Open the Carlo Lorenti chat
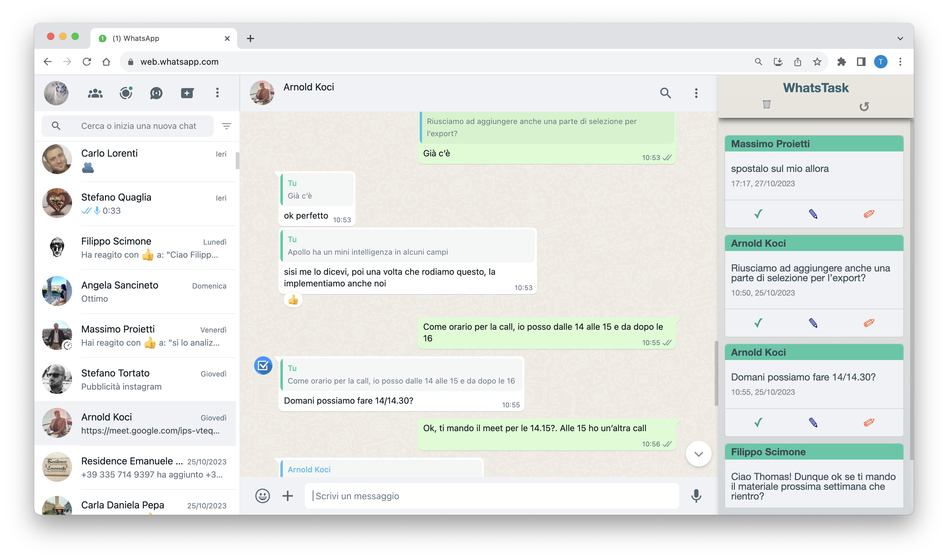 (x=135, y=160)
